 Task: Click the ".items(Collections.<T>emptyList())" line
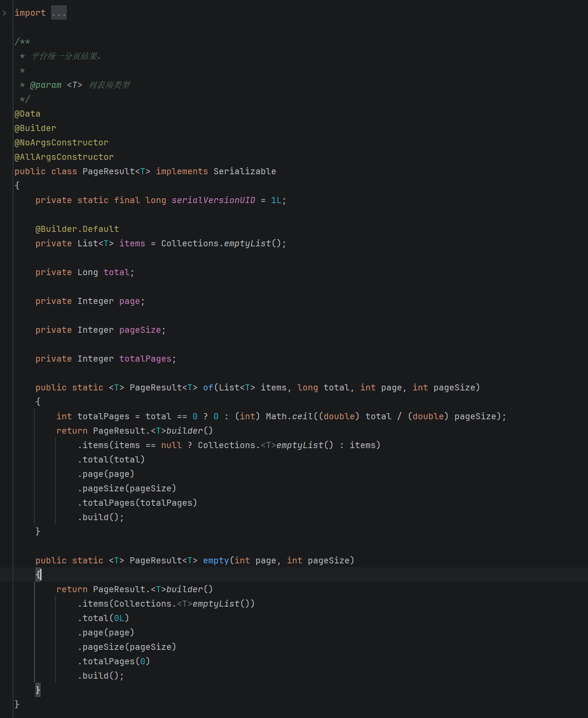166,604
